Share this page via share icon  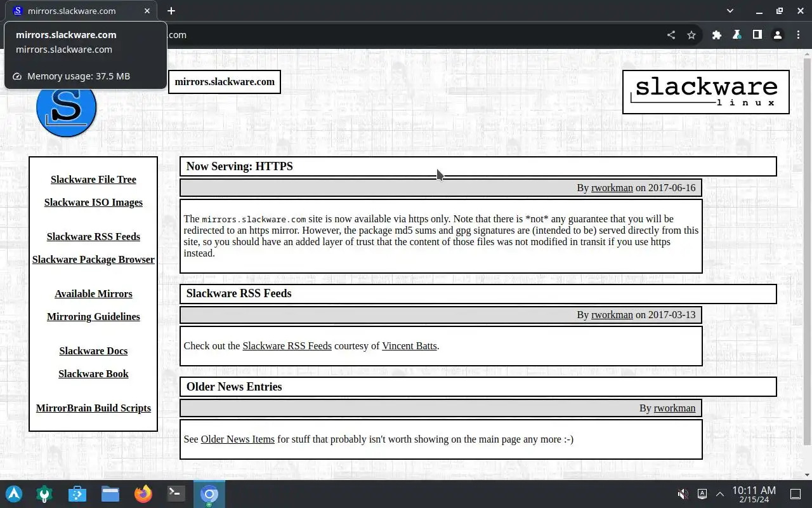point(671,35)
